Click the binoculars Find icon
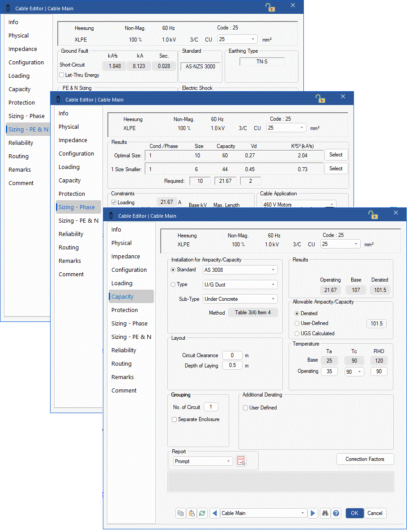Viewport: 409px width, 532px height. coord(326,513)
